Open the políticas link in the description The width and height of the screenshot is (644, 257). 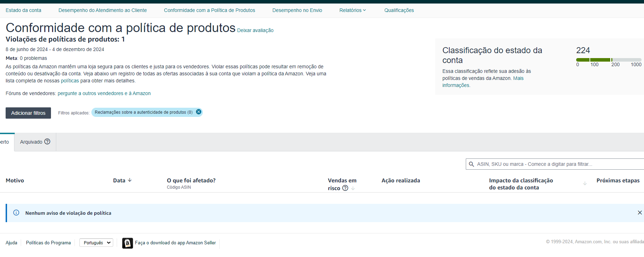pos(70,81)
